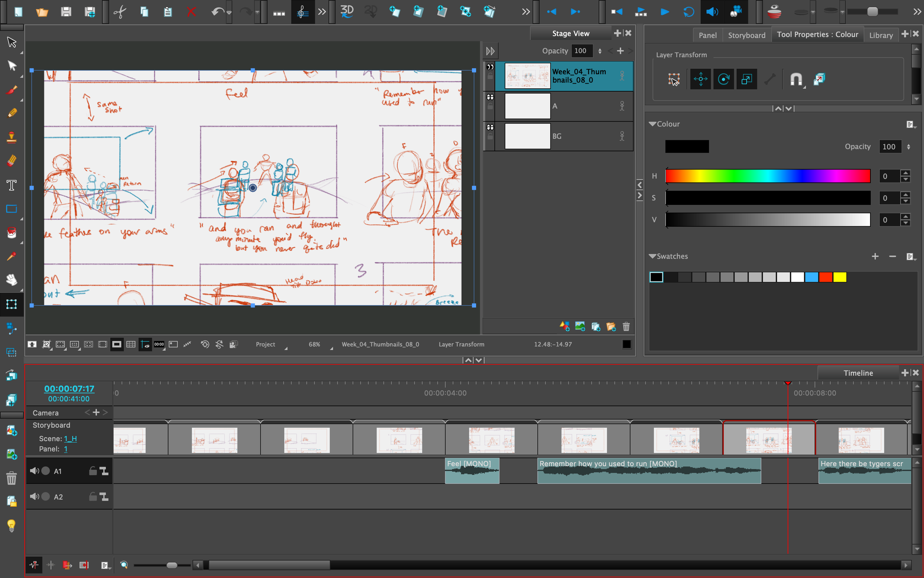
Task: Select the Text tool
Action: [11, 185]
